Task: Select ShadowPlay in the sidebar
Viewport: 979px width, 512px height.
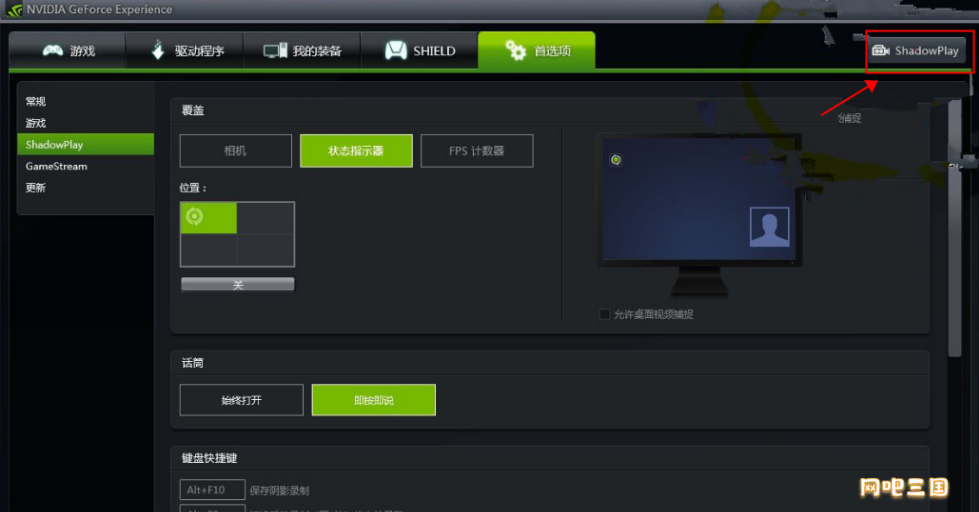Action: (86, 144)
